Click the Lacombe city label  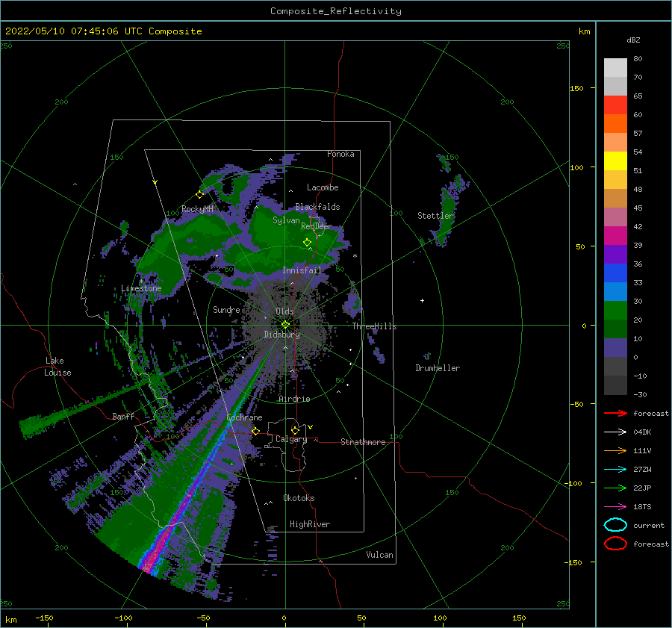click(323, 187)
